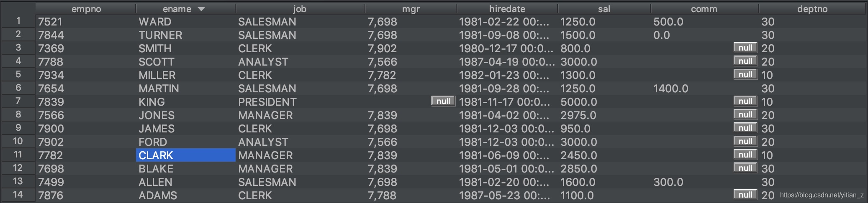This screenshot has height=203, width=868.
Task: Select the highlighted CLARK cell
Action: [186, 155]
